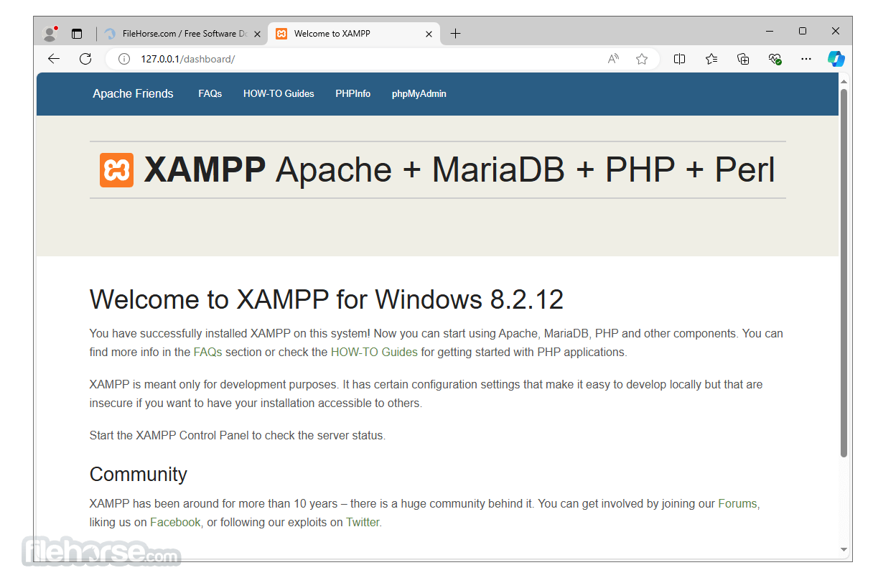The height and width of the screenshot is (588, 873).
Task: Open split screen icon
Action: pos(679,59)
